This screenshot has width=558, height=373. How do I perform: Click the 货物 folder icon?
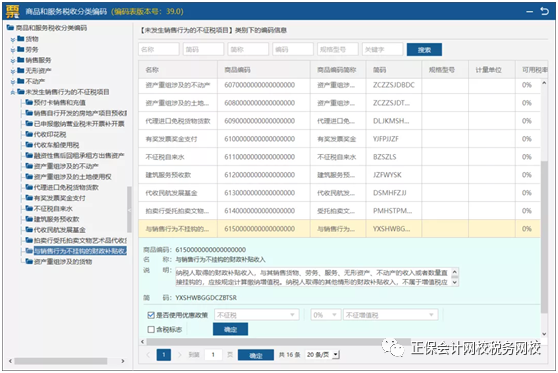tap(21, 38)
